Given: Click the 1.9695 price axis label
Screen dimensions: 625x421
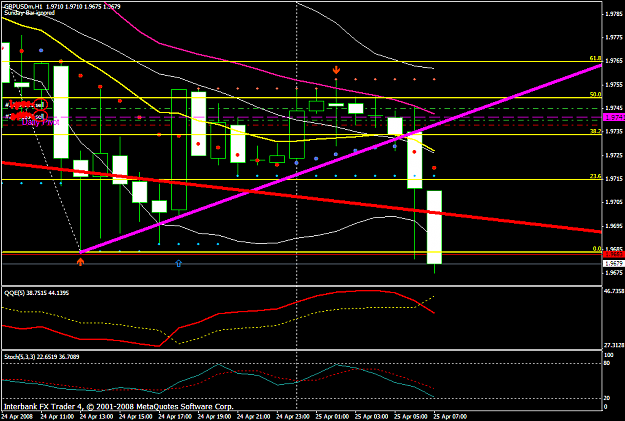Looking at the screenshot, I should coord(614,226).
